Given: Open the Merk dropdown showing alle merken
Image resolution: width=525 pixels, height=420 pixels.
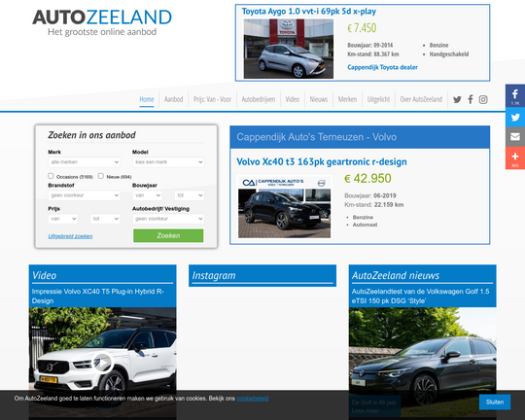Looking at the screenshot, I should (84, 162).
